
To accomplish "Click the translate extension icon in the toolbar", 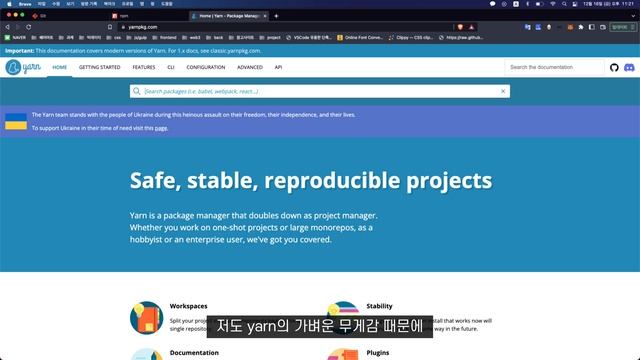I will point(527,27).
